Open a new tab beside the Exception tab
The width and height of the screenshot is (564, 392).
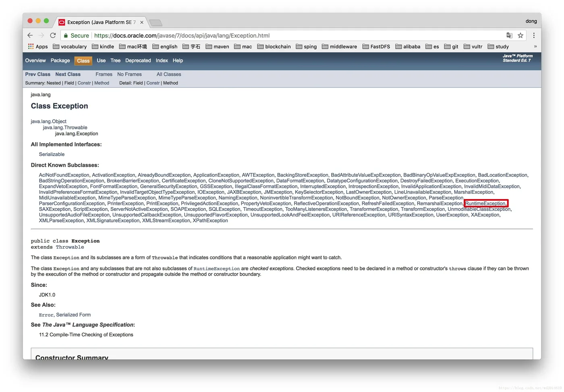(x=156, y=23)
